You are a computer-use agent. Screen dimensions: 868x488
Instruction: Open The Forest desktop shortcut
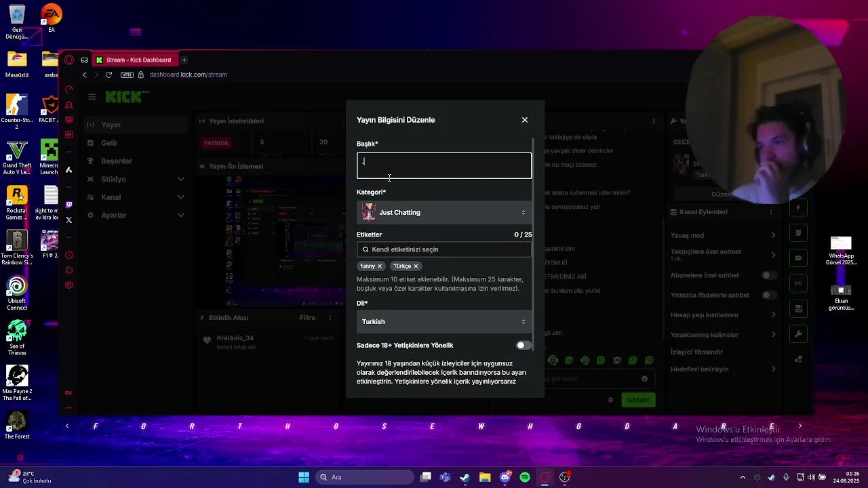click(17, 424)
